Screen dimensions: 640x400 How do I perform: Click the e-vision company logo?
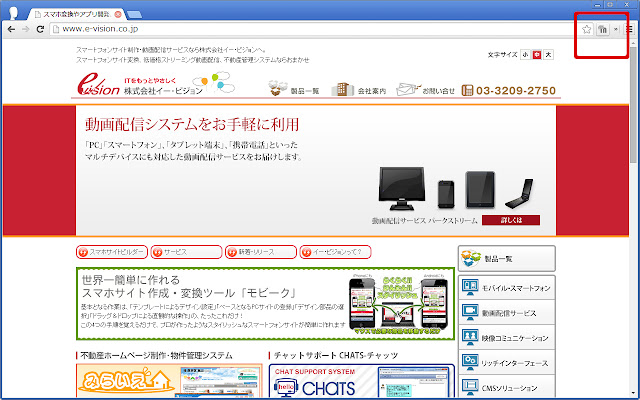tap(98, 84)
